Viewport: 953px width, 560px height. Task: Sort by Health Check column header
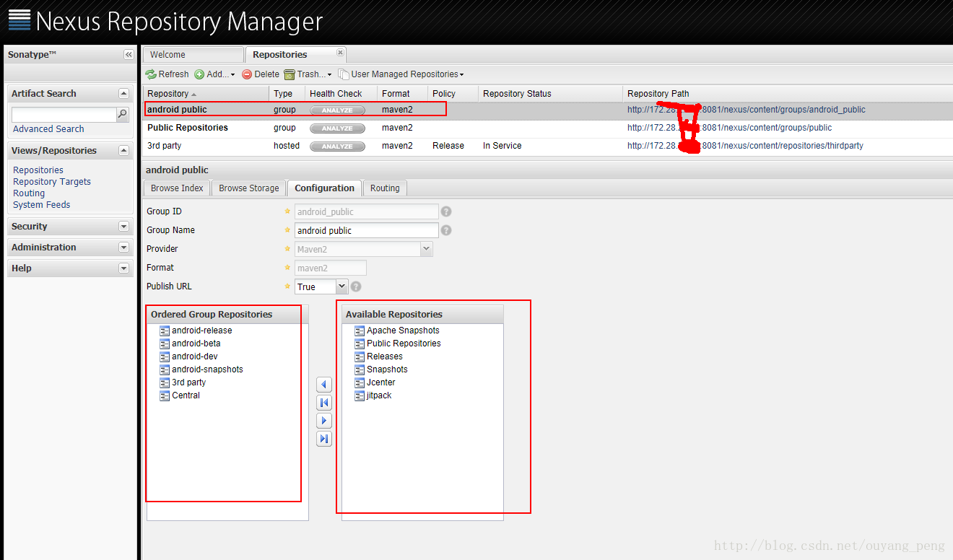[x=341, y=94]
